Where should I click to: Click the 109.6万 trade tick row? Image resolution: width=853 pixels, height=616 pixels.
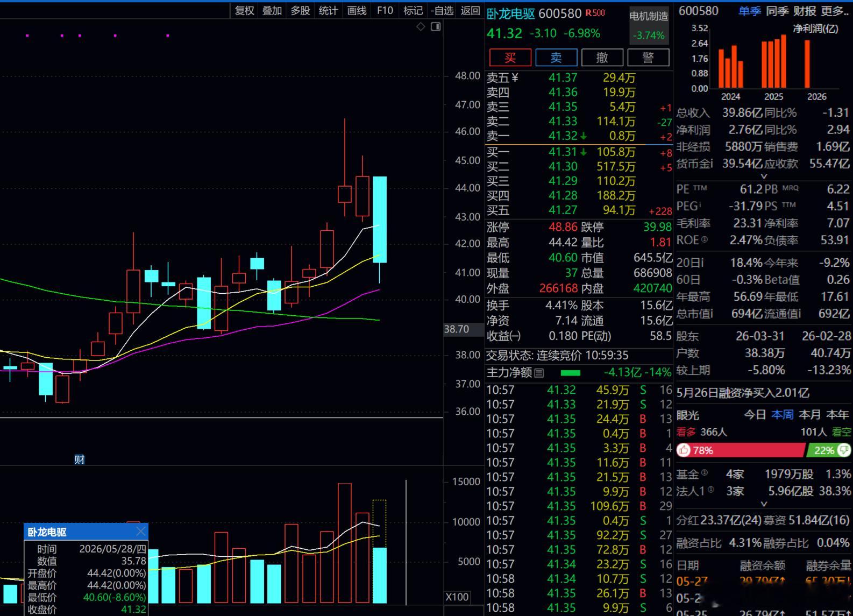click(x=579, y=506)
